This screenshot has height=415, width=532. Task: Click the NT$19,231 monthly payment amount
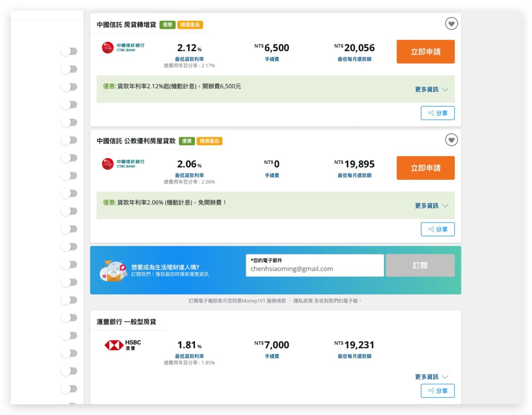point(354,344)
